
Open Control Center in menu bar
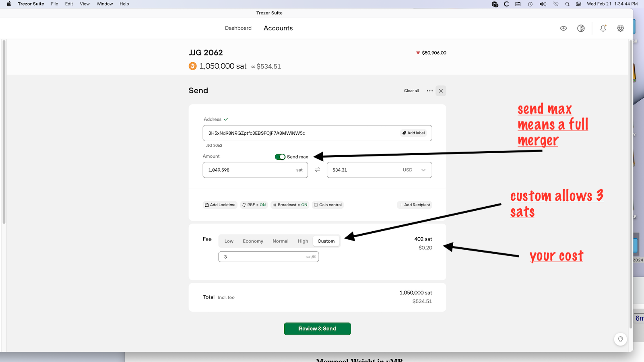(x=578, y=4)
